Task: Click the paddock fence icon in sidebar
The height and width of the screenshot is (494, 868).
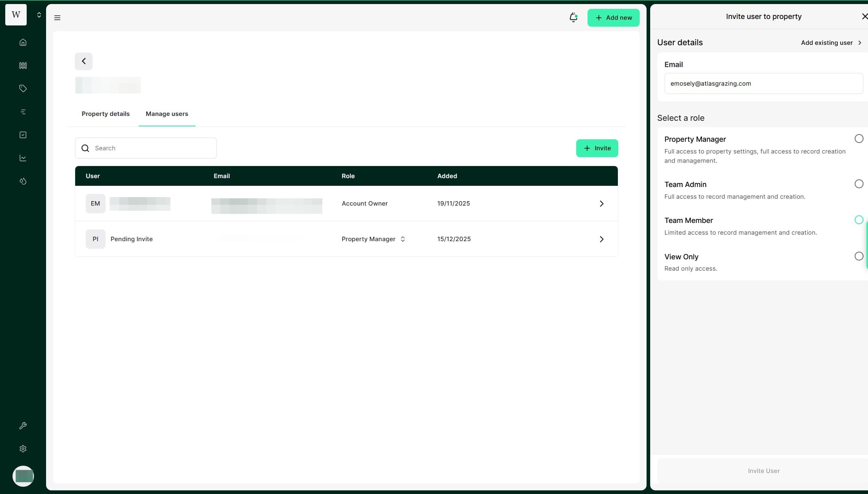Action: (23, 65)
